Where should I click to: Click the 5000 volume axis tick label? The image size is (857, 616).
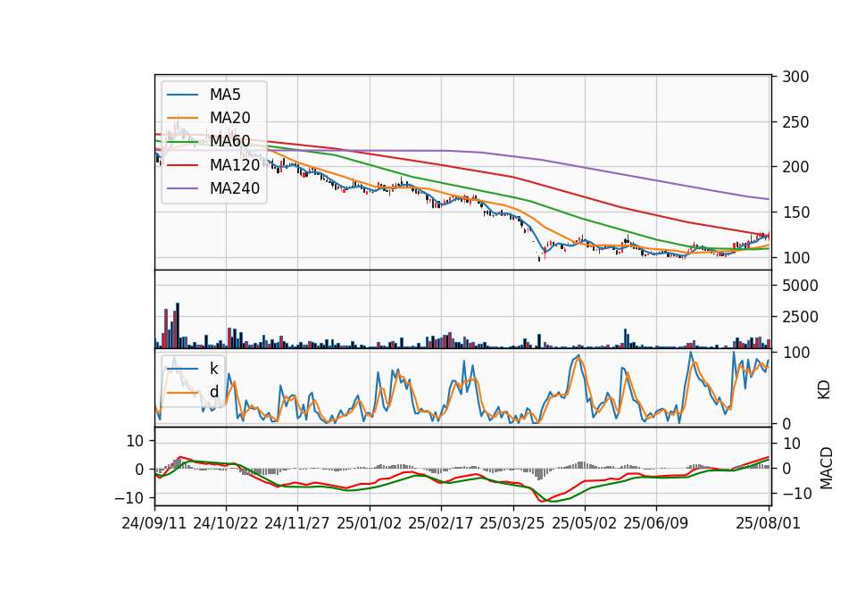[800, 286]
